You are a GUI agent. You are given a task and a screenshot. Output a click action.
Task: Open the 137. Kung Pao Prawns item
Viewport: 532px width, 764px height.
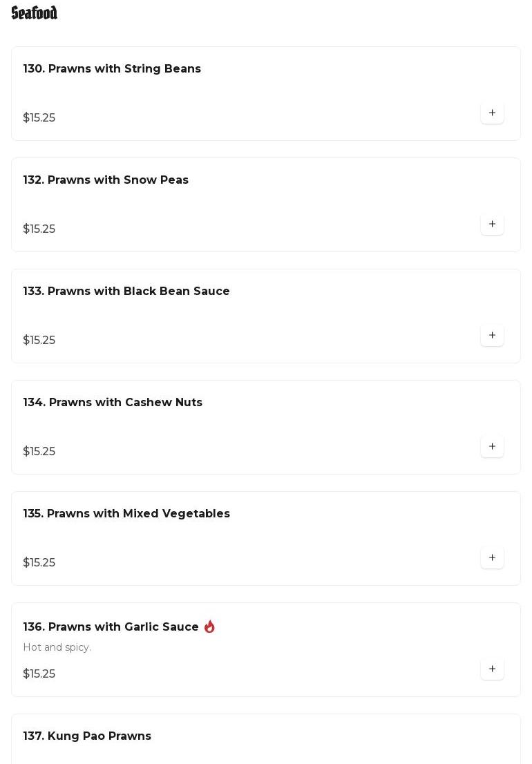(87, 736)
